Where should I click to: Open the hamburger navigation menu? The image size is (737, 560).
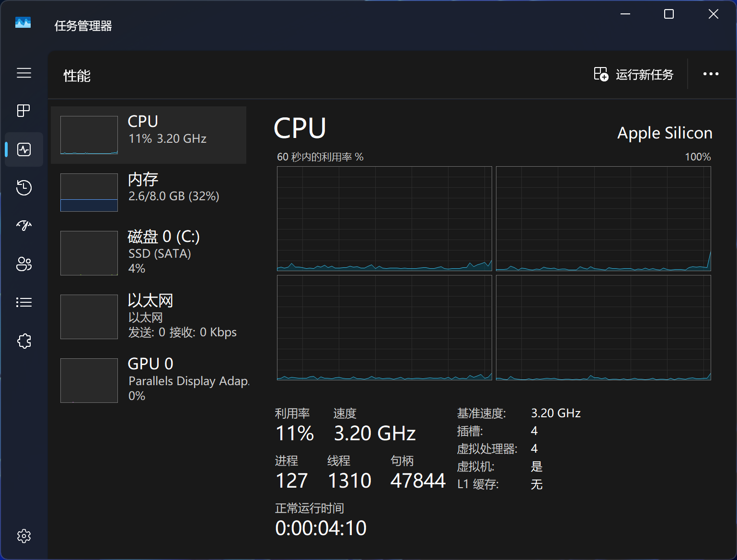tap(24, 73)
